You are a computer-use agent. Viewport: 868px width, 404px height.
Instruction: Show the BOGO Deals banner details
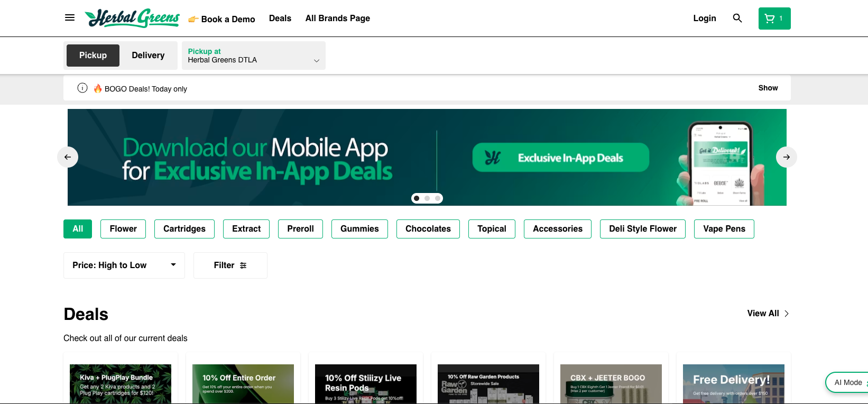[768, 88]
